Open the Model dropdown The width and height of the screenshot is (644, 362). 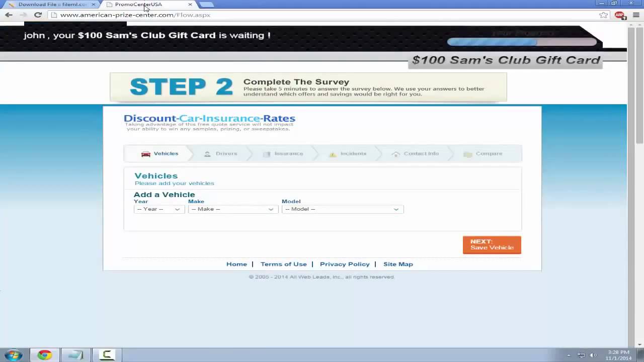pyautogui.click(x=343, y=209)
